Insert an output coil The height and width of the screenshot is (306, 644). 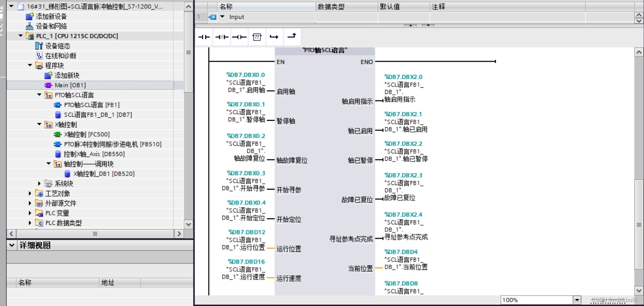pyautogui.click(x=239, y=37)
